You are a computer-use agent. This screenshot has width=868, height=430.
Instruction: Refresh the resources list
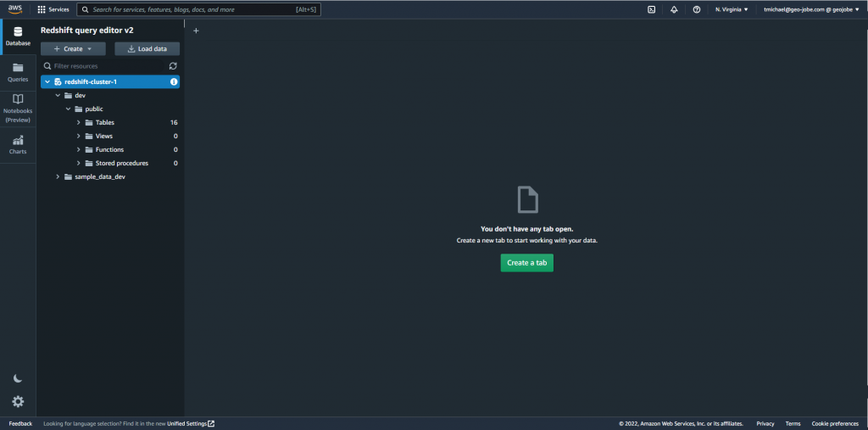click(173, 65)
